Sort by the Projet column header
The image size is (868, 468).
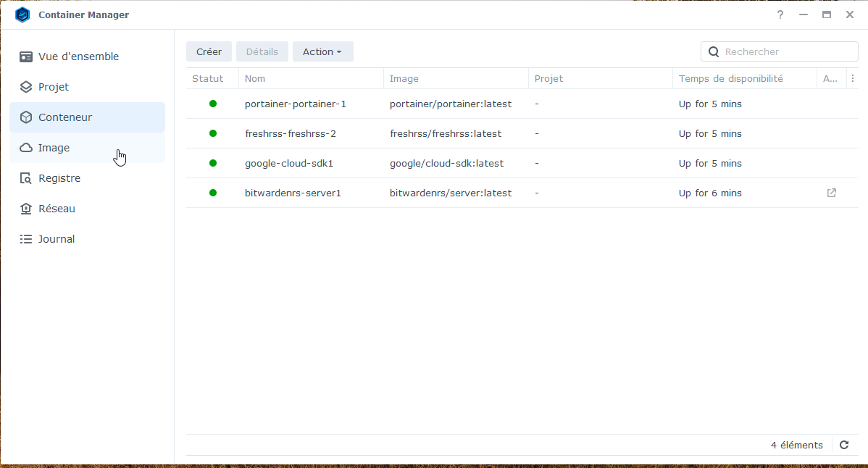click(x=601, y=78)
